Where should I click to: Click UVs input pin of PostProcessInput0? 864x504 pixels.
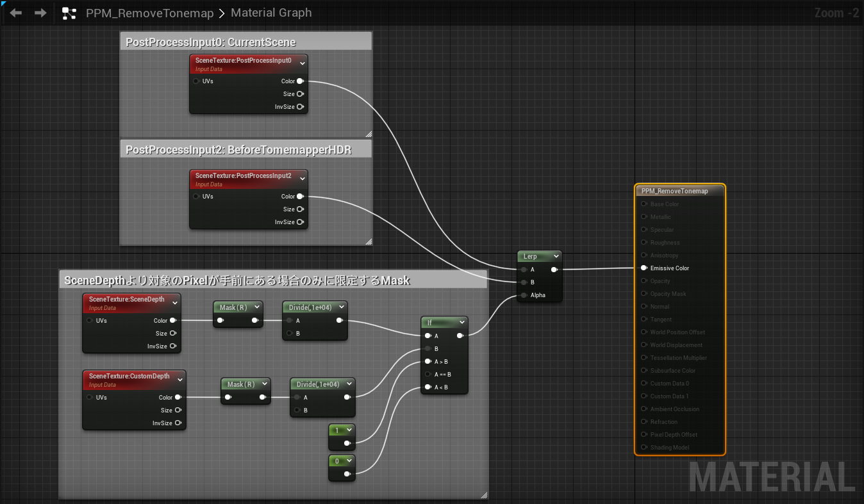tap(196, 81)
